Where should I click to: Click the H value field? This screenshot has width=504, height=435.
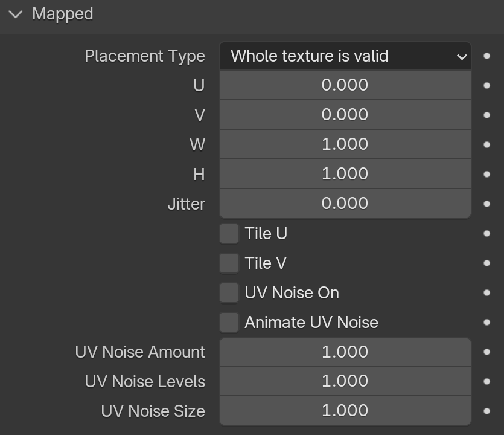[x=345, y=174]
